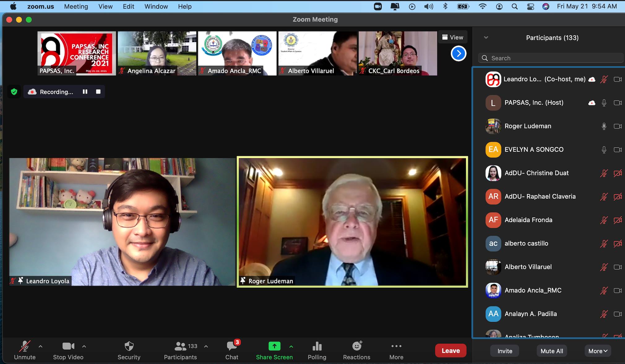This screenshot has height=364, width=625.
Task: Open the Help menu
Action: 185,6
